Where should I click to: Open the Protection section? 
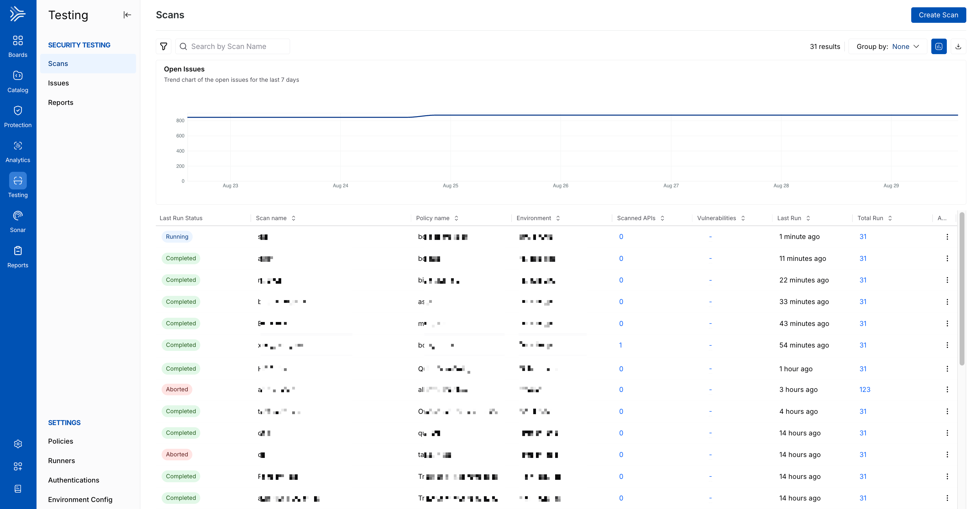pyautogui.click(x=18, y=117)
